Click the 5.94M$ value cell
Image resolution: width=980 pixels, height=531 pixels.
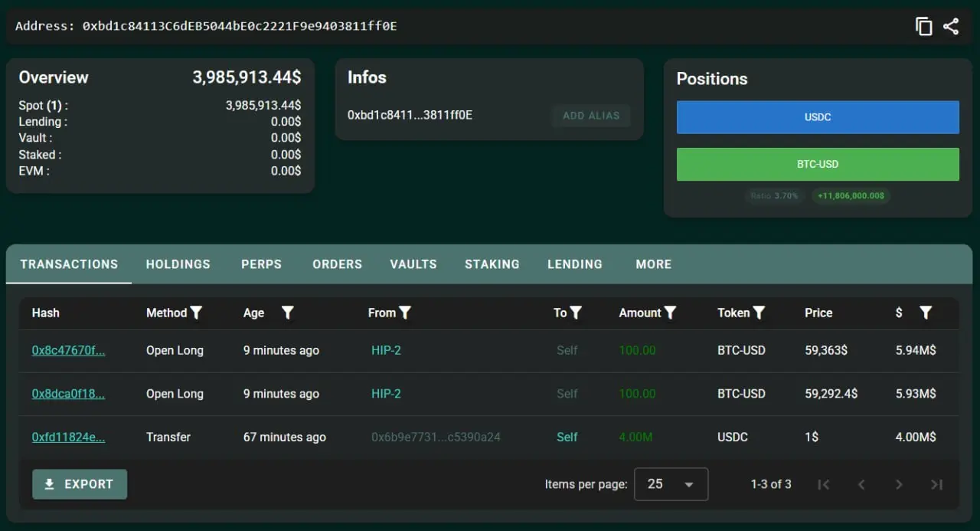916,350
